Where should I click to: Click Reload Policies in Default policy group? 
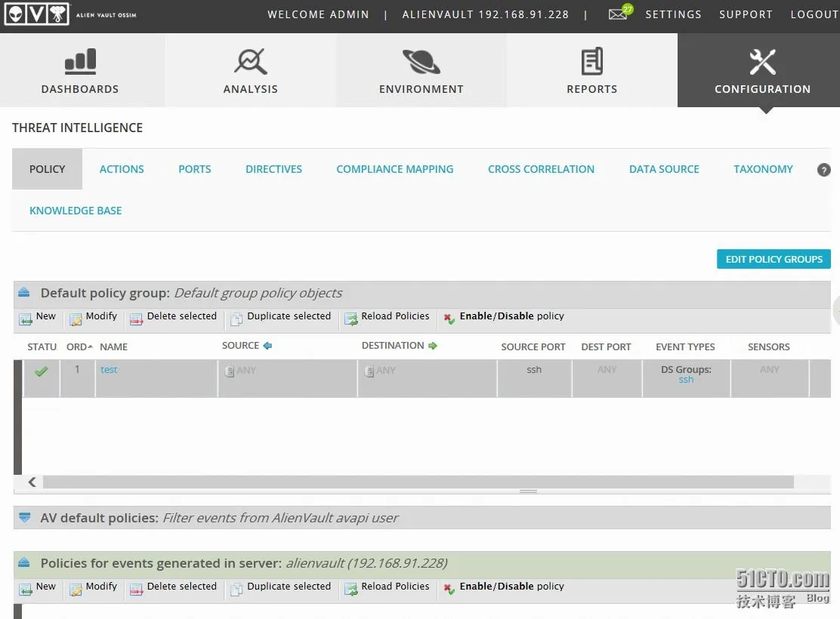pyautogui.click(x=387, y=317)
